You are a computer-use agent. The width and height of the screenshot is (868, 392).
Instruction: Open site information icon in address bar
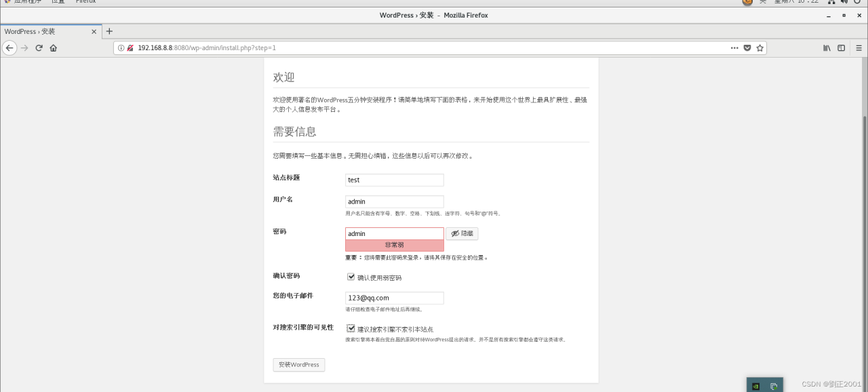point(121,48)
